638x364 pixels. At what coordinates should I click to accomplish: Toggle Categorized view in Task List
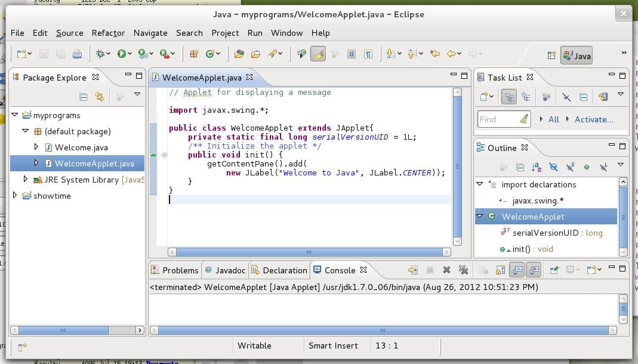point(508,97)
